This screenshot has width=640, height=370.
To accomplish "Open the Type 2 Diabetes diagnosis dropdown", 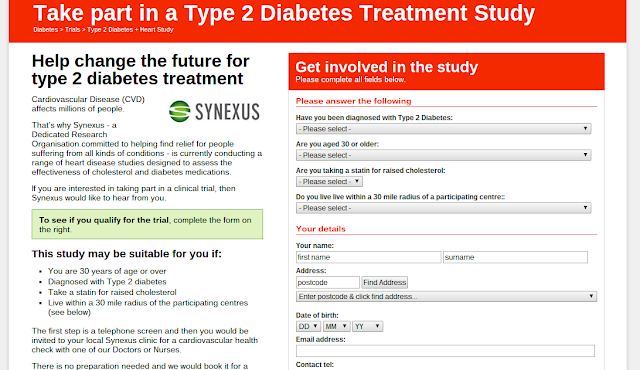I will pyautogui.click(x=443, y=129).
